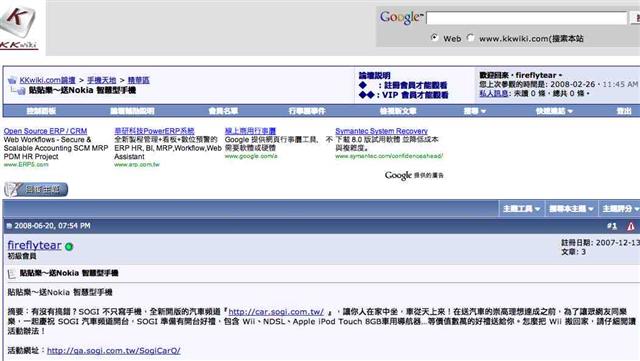Click the report post warning icon
The image size is (640, 361).
pos(631,226)
